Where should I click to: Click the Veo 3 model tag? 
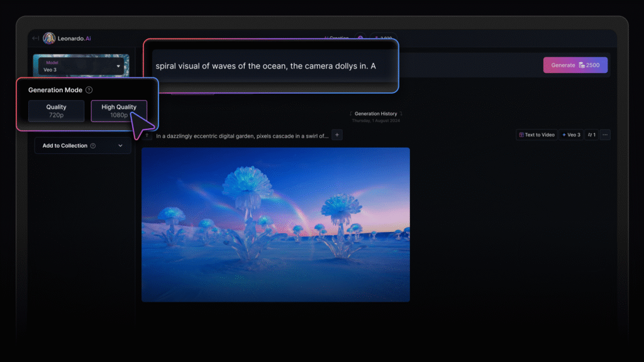[x=571, y=134]
